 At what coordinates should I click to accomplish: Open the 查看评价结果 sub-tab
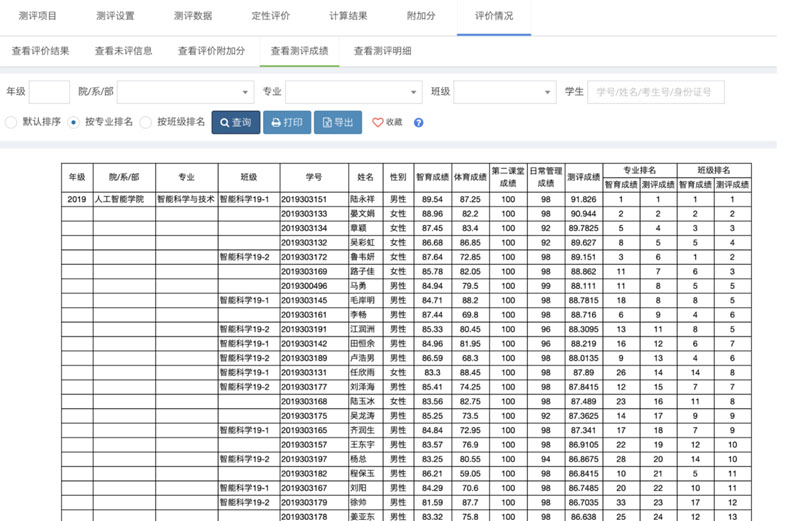pos(40,51)
